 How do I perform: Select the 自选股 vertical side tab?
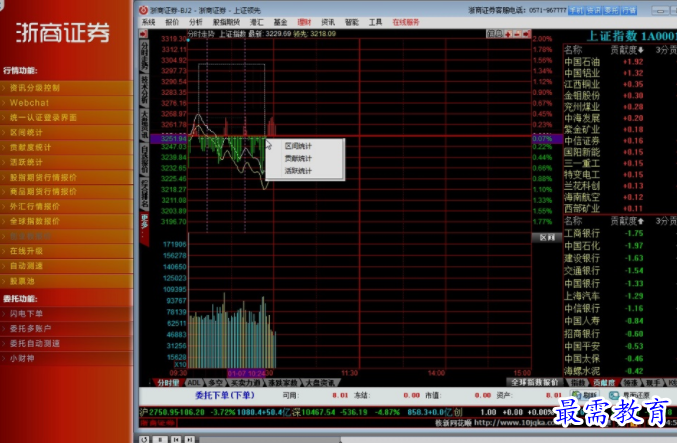point(144,159)
